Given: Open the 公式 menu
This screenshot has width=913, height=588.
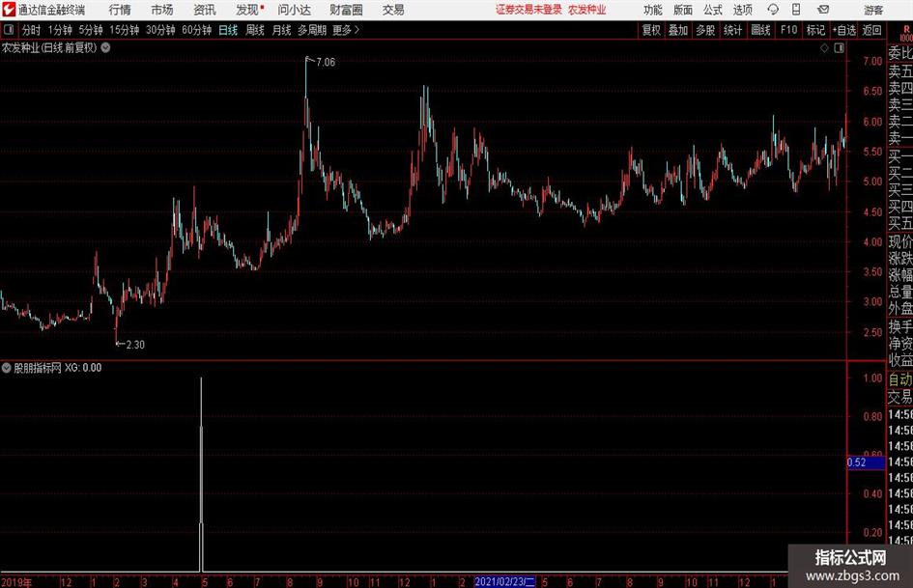Looking at the screenshot, I should click(x=713, y=10).
